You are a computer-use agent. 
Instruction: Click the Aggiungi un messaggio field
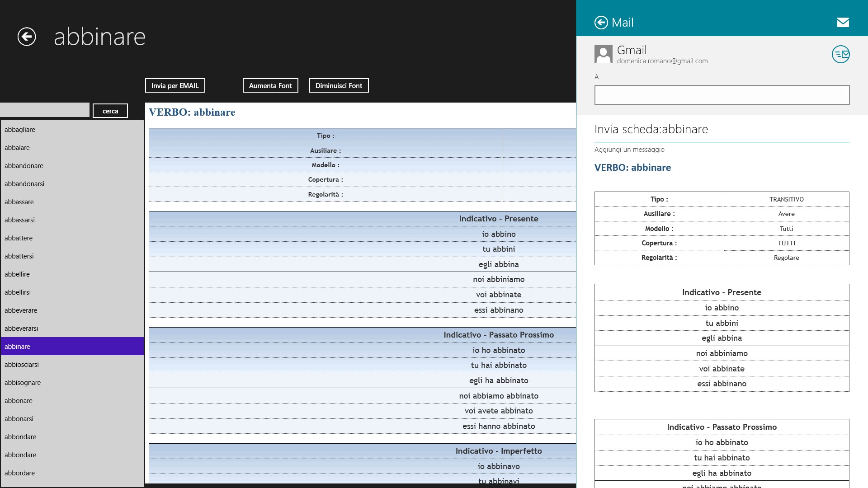pyautogui.click(x=629, y=150)
